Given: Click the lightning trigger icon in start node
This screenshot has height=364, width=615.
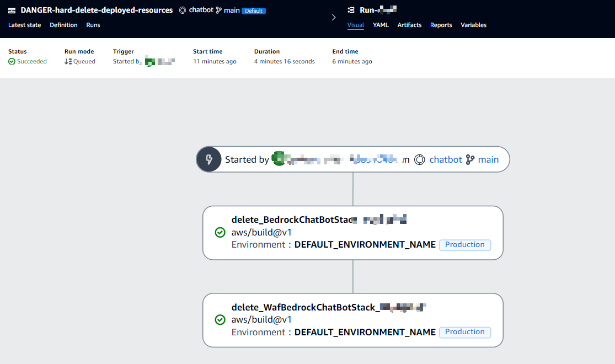Looking at the screenshot, I should [x=209, y=159].
